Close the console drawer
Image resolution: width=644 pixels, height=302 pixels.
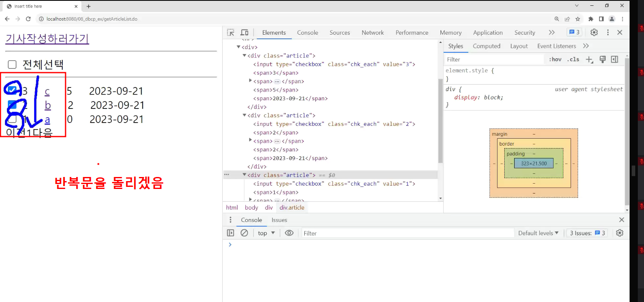(x=622, y=220)
